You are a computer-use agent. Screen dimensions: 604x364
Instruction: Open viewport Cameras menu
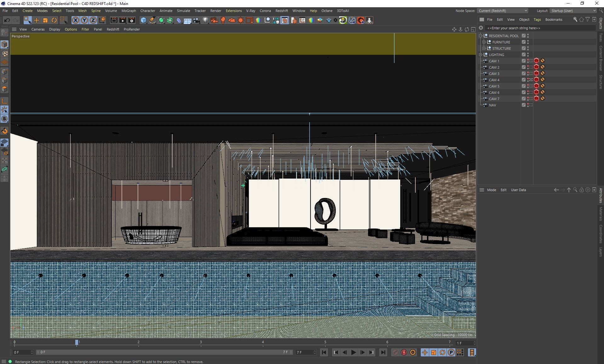38,29
